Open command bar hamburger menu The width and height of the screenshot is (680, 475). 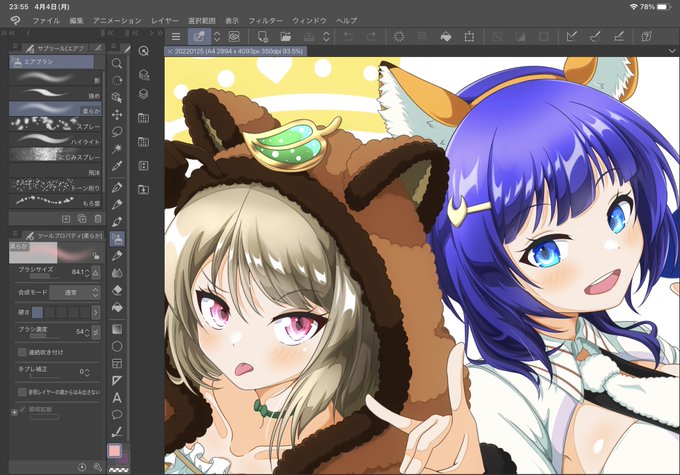[176, 37]
